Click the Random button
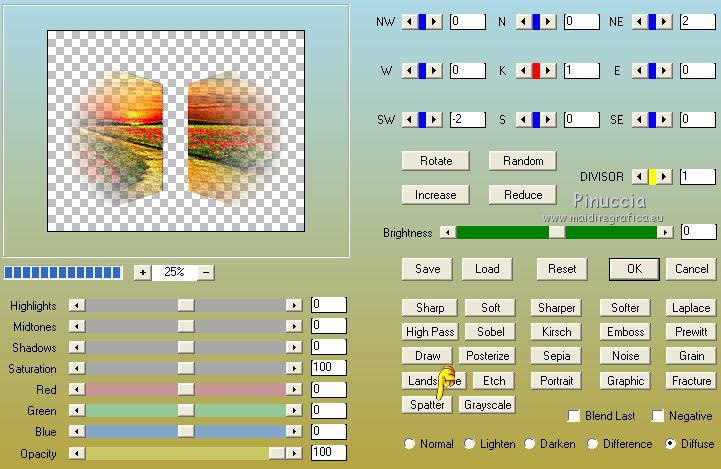 pos(523,161)
